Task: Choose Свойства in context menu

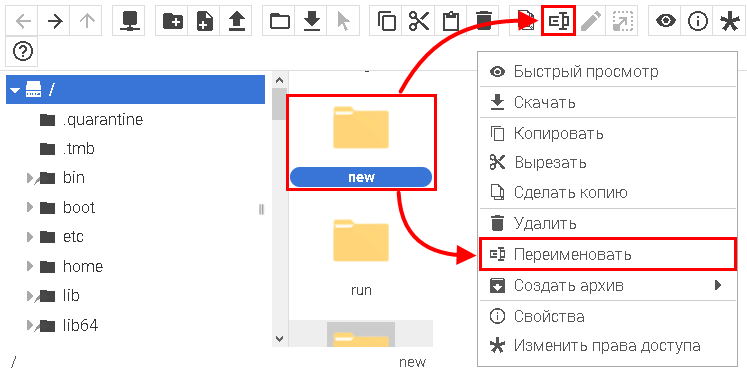Action: click(607, 316)
